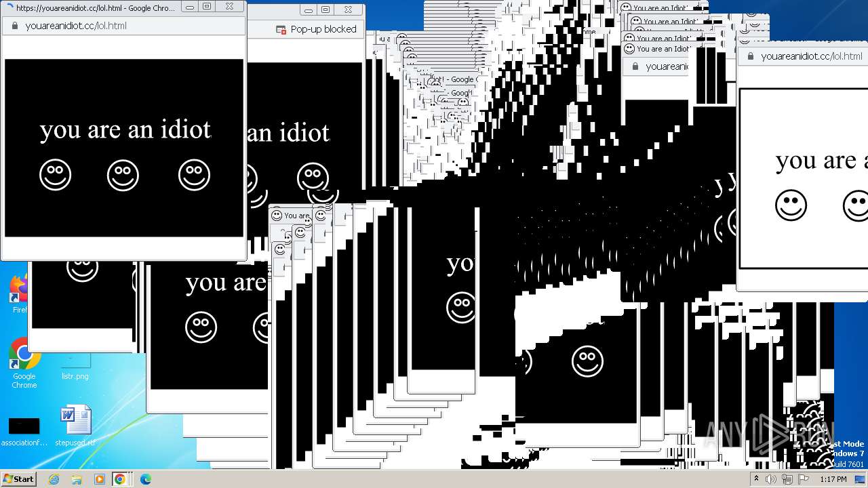Viewport: 868px width, 488px height.
Task: Open Windows Explorer from the taskbar
Action: pyautogui.click(x=77, y=479)
